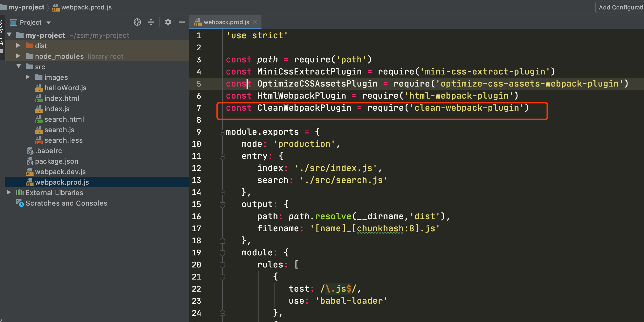Collapse the src folder
The image size is (644, 322).
click(x=19, y=66)
